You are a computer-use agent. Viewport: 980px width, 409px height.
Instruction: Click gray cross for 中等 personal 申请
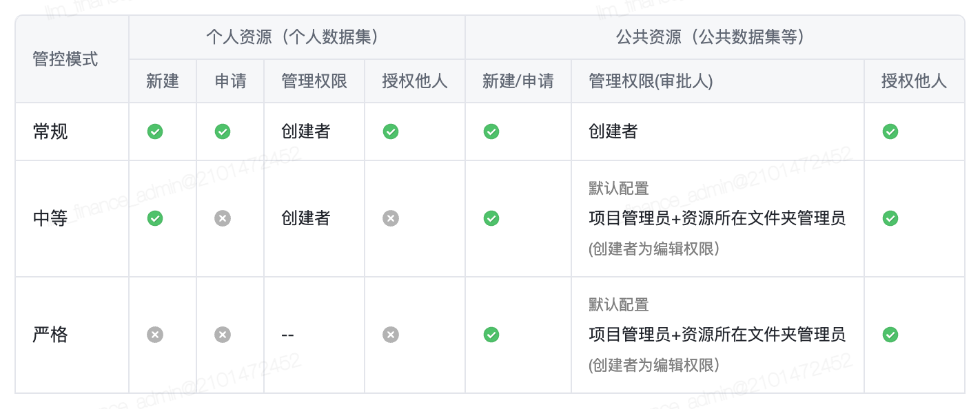click(x=223, y=218)
